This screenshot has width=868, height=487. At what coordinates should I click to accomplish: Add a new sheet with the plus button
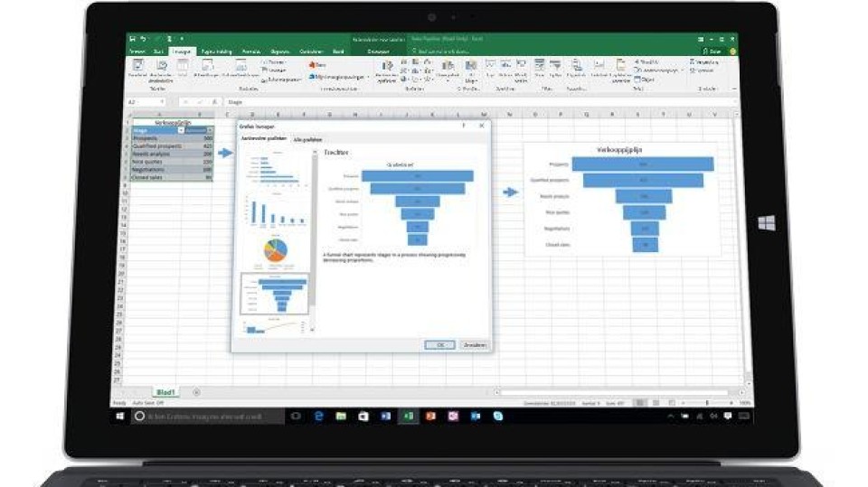tap(196, 392)
